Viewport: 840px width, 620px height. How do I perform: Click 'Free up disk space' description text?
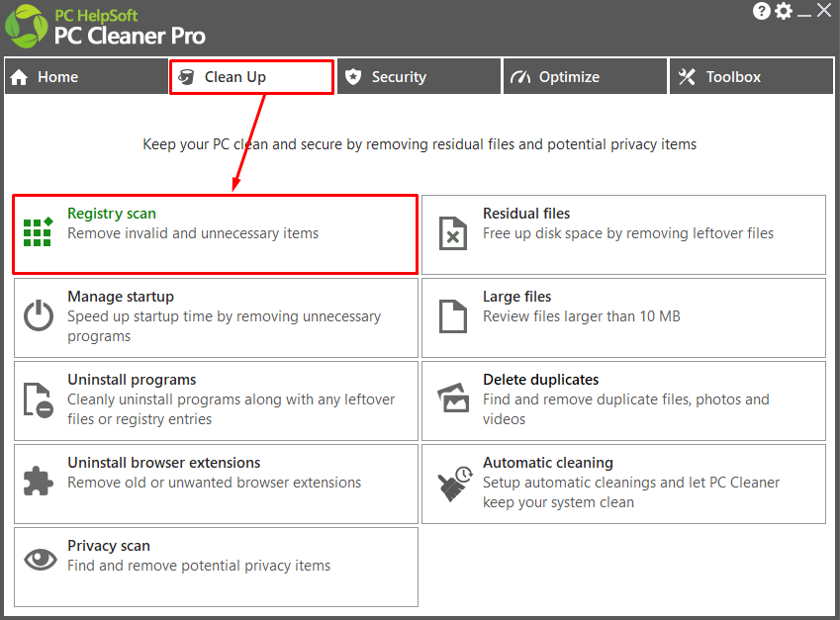[x=628, y=233]
